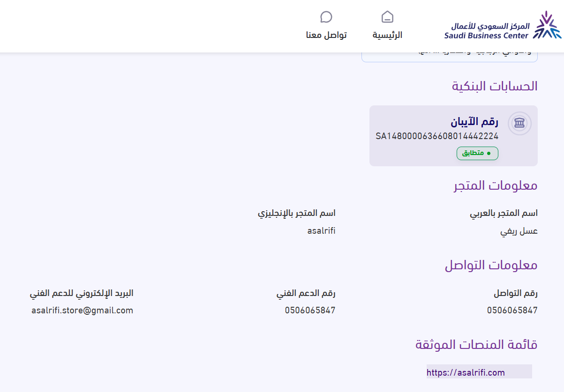This screenshot has width=564, height=392.
Task: Open the الرئيسية menu item
Action: coord(387,35)
